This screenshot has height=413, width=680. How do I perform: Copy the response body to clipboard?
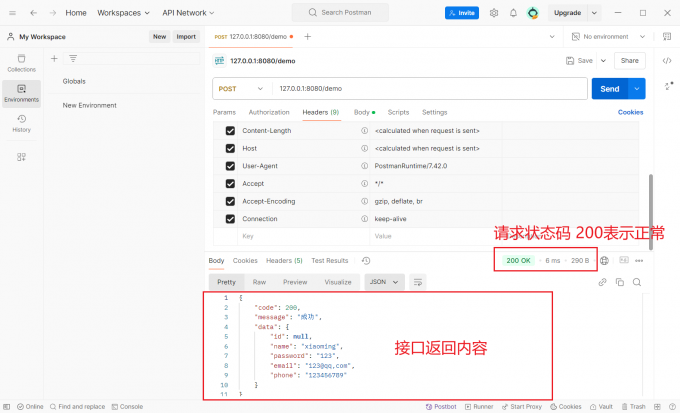coord(620,282)
